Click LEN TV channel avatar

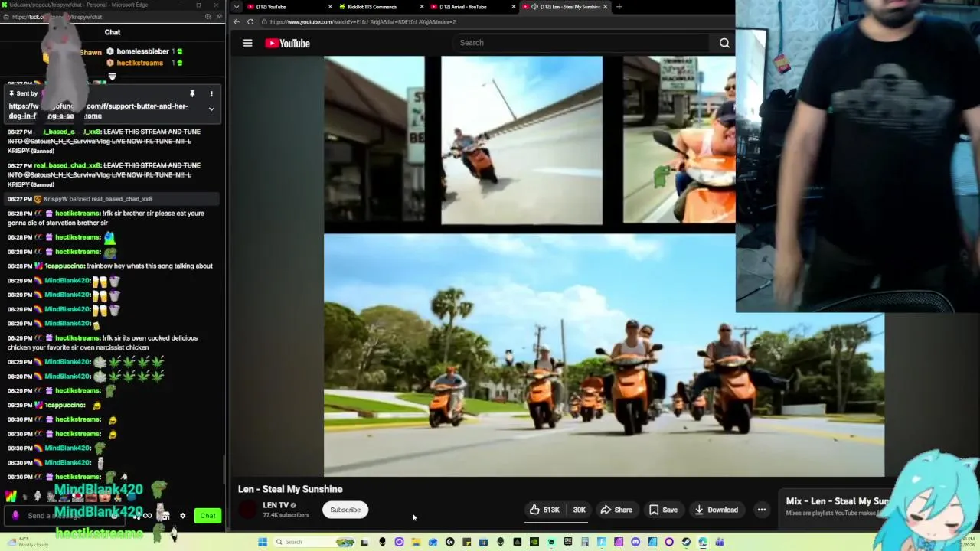coord(247,510)
